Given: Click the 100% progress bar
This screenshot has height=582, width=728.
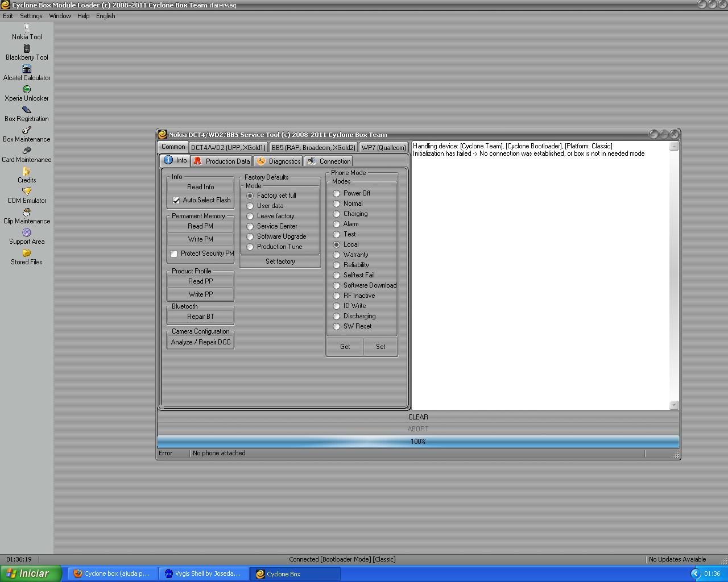Looking at the screenshot, I should click(x=418, y=442).
